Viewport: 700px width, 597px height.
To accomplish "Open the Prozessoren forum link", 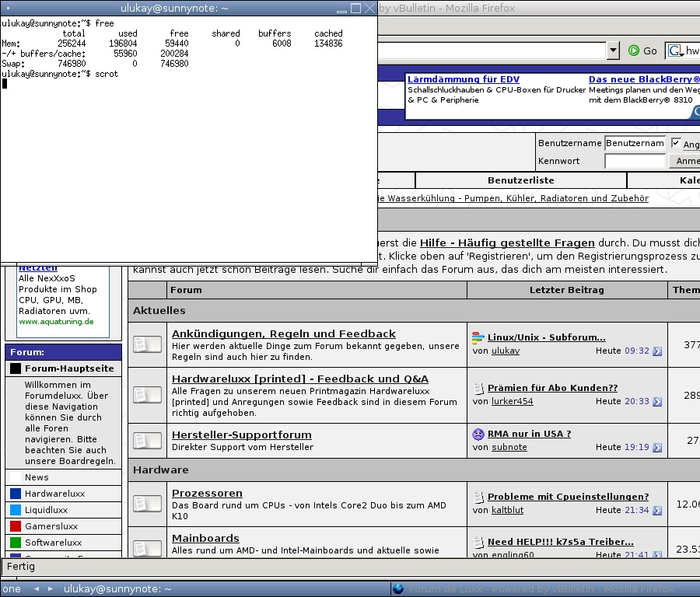I will coord(207,493).
